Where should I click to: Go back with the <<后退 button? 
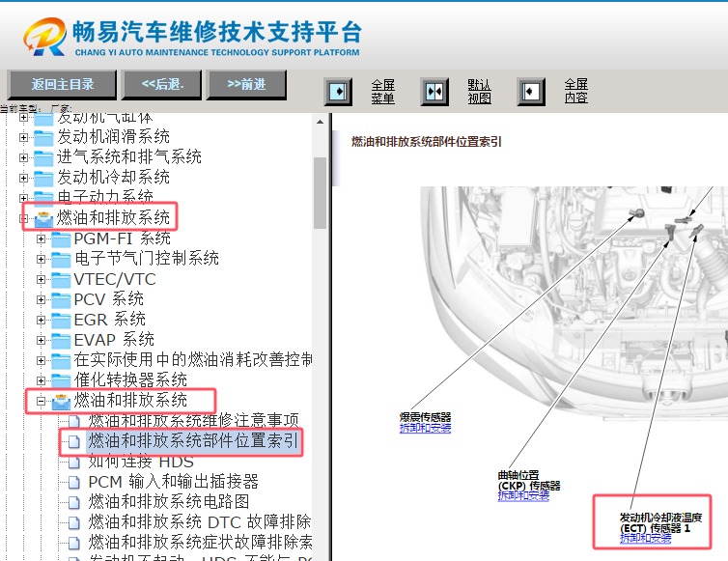click(161, 85)
